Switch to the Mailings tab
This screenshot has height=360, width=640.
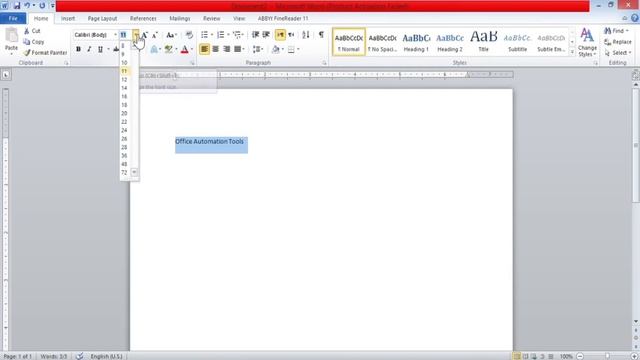pos(180,18)
